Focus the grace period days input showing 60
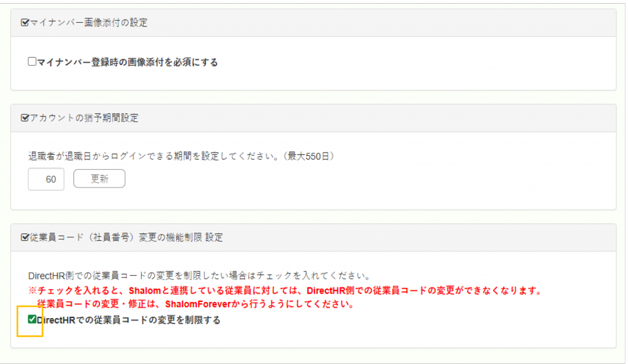The image size is (628, 364). click(x=46, y=179)
